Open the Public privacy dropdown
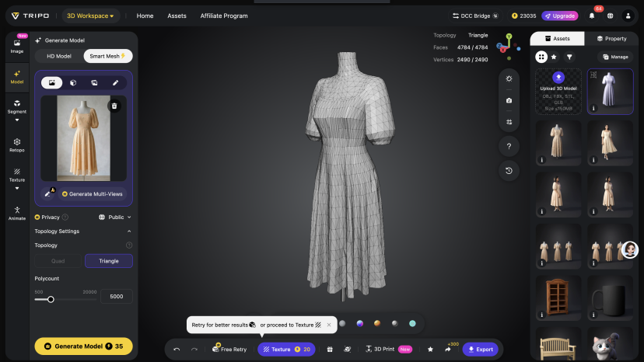The image size is (644, 362). (x=115, y=218)
